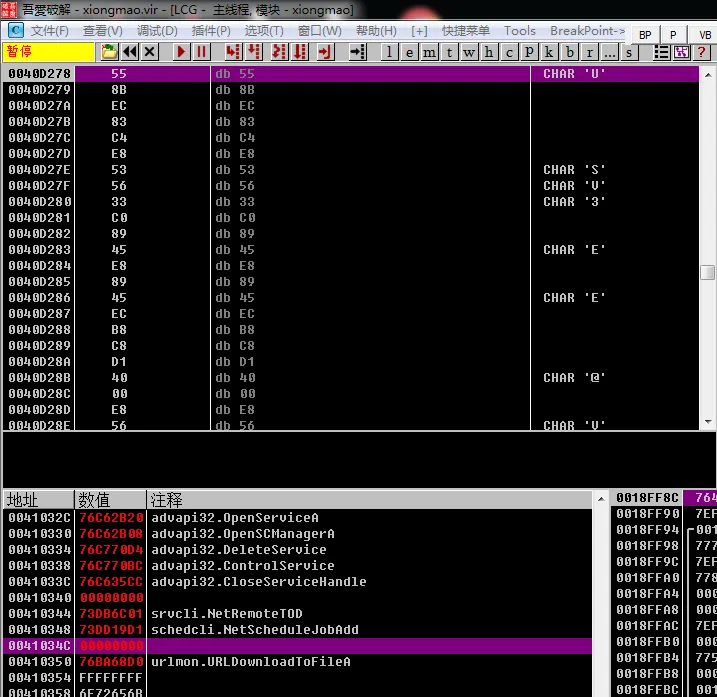Click the red question mark help icon

tap(701, 52)
